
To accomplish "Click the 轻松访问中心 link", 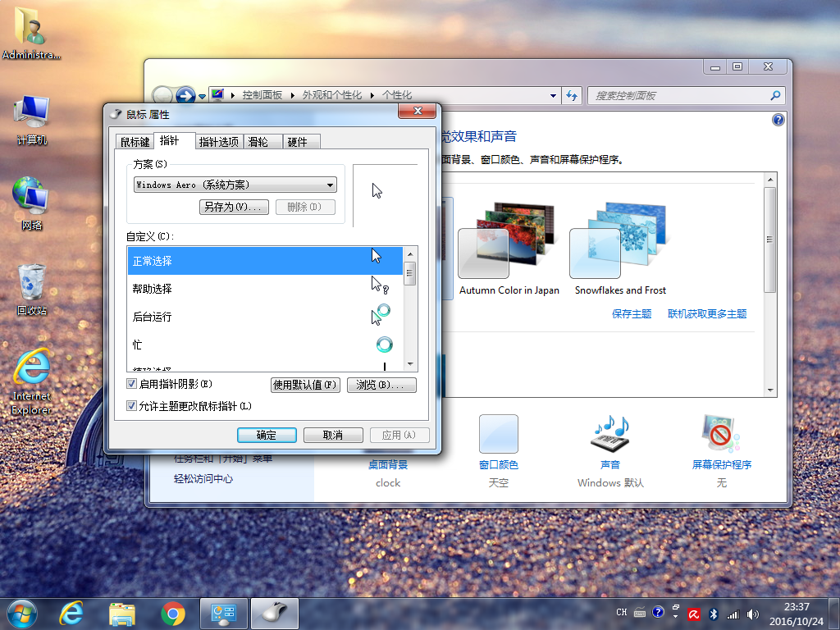I will [203, 479].
